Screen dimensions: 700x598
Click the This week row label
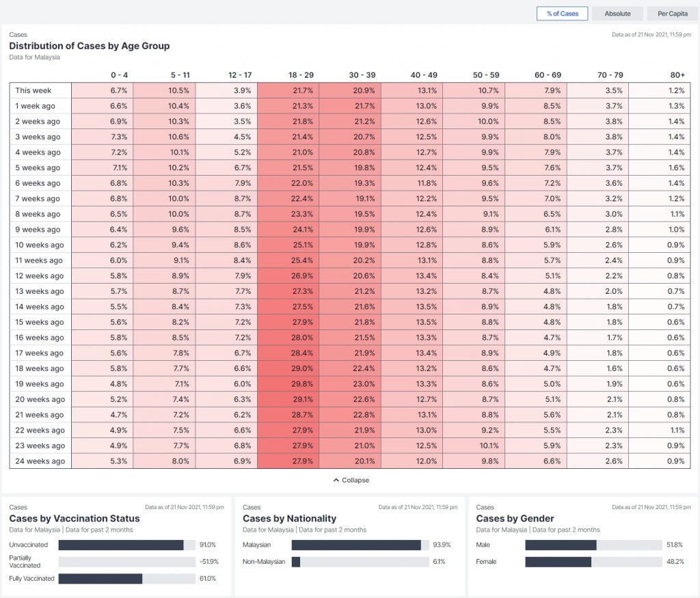pos(33,90)
